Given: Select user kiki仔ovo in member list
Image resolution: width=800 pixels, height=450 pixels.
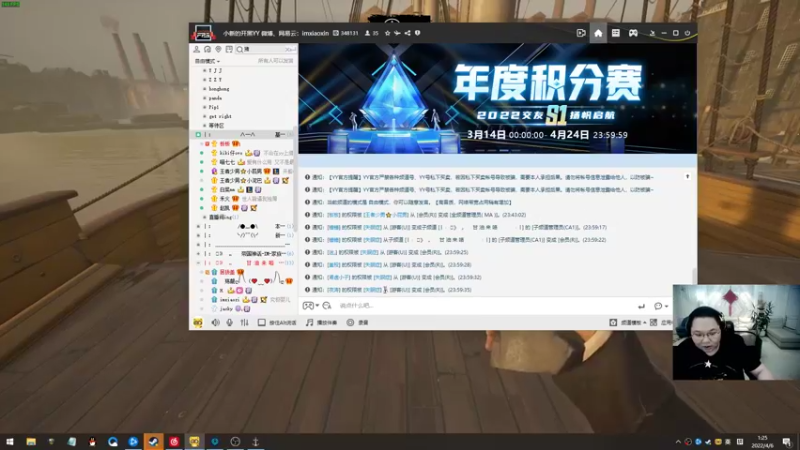Looking at the screenshot, I should click(231, 153).
